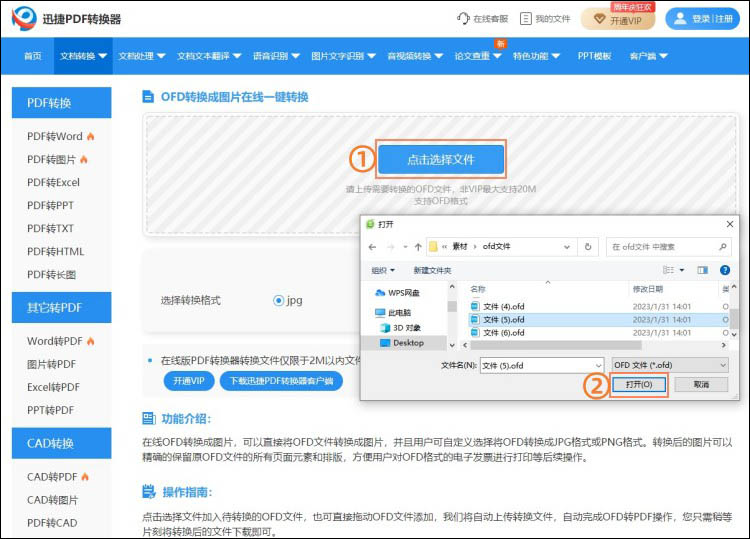Sort by 修改日期 column header
Viewport: 750px width, 539px height.
tap(648, 289)
